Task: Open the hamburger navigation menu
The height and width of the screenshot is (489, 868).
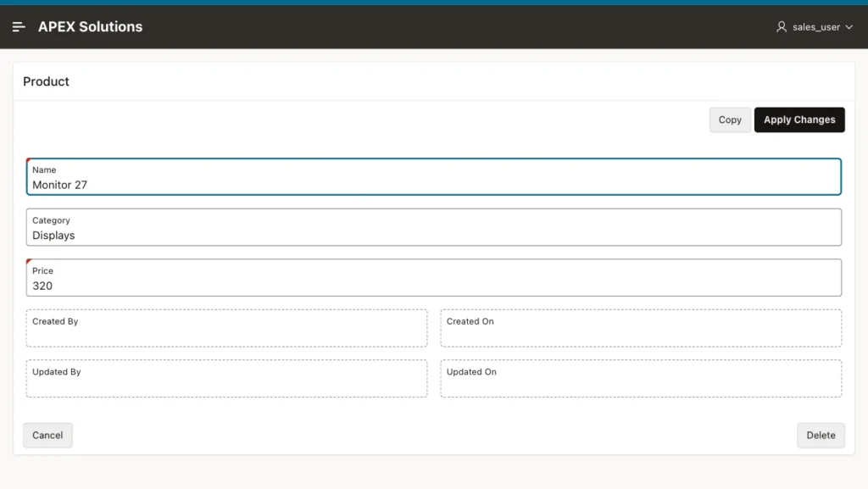Action: tap(19, 26)
